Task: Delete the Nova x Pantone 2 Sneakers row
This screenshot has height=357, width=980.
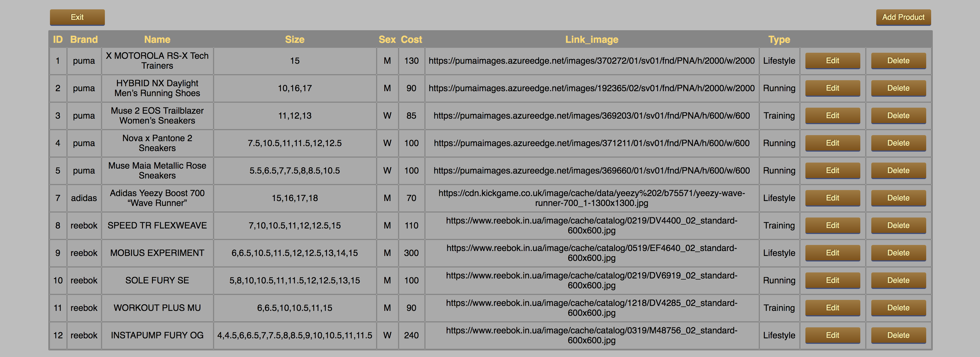Action: (898, 143)
